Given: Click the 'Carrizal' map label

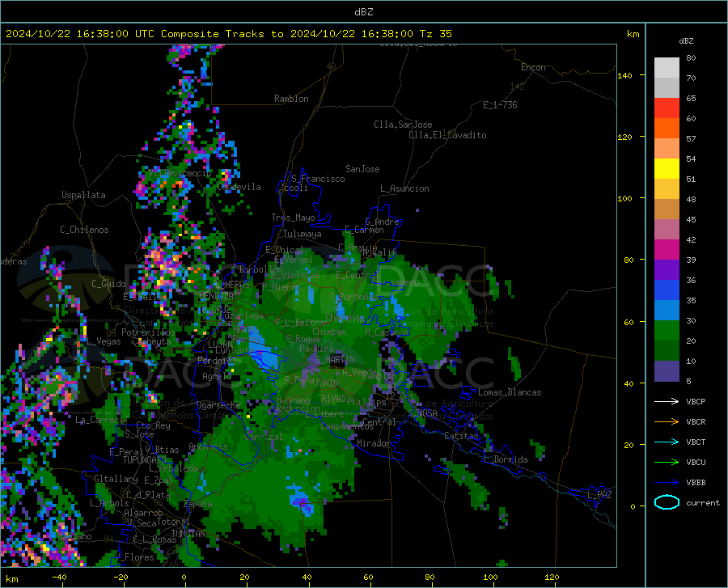Looking at the screenshot, I should pos(263,437).
